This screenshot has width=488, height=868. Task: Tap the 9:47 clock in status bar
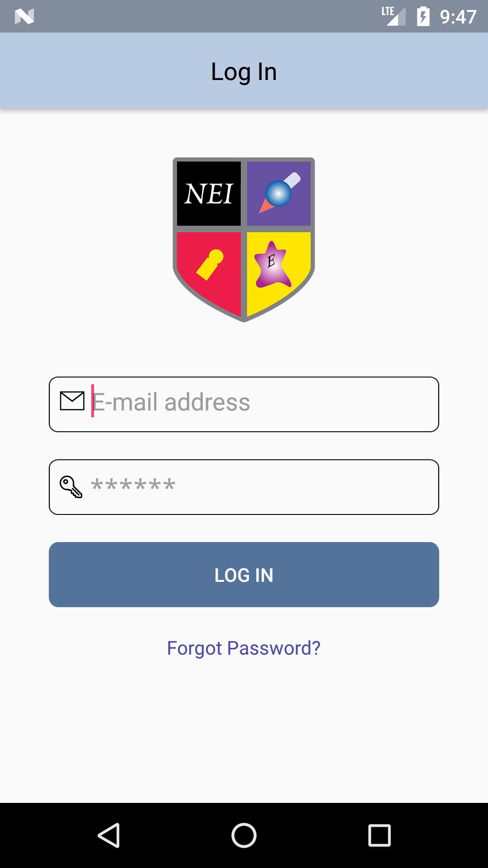tap(458, 17)
